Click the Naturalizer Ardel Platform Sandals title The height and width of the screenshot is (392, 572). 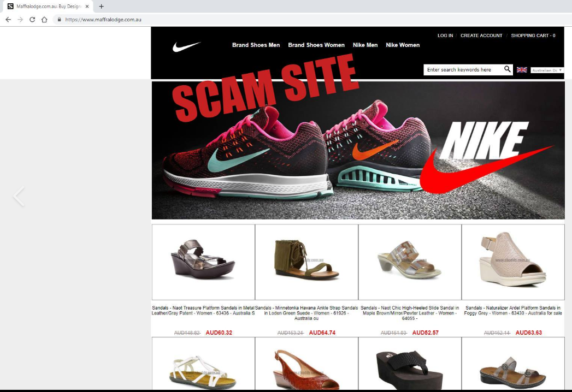coord(513,310)
